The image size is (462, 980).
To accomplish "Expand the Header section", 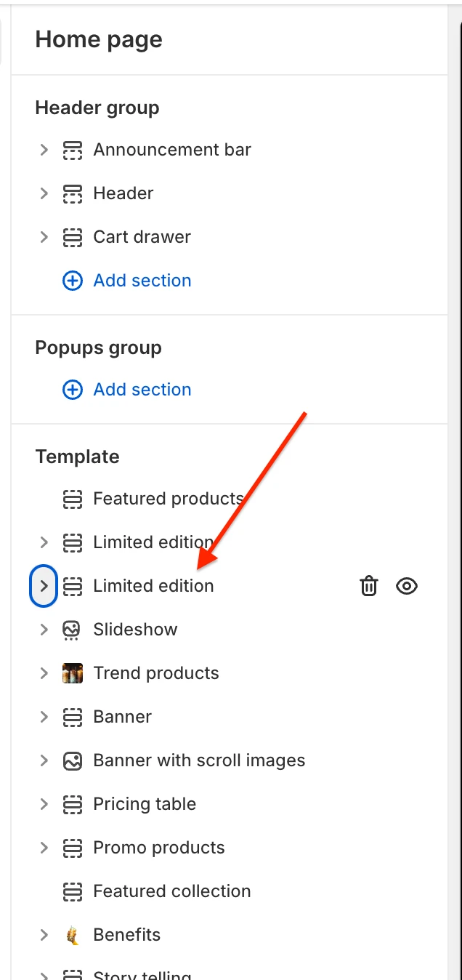I will (x=44, y=193).
